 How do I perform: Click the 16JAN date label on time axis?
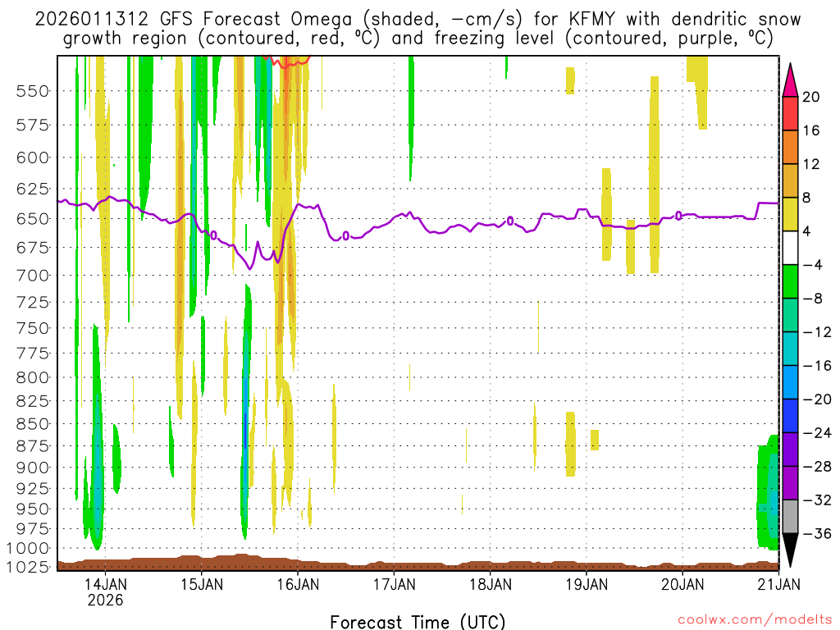pyautogui.click(x=297, y=584)
